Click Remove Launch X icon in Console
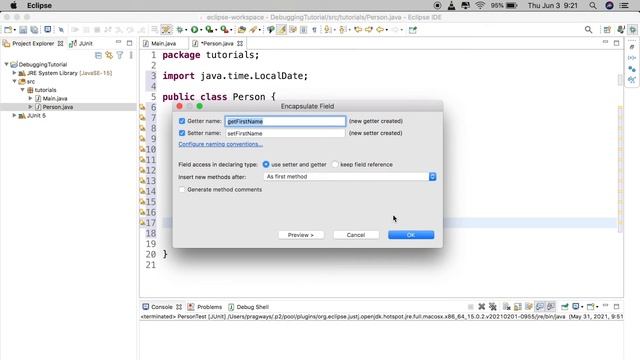Screen dimensions: 640x360 [482, 307]
